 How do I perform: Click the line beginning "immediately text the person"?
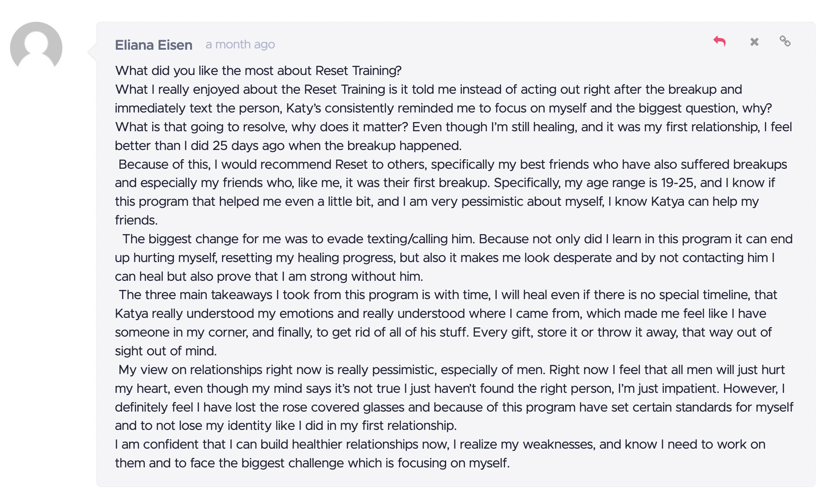pos(444,108)
